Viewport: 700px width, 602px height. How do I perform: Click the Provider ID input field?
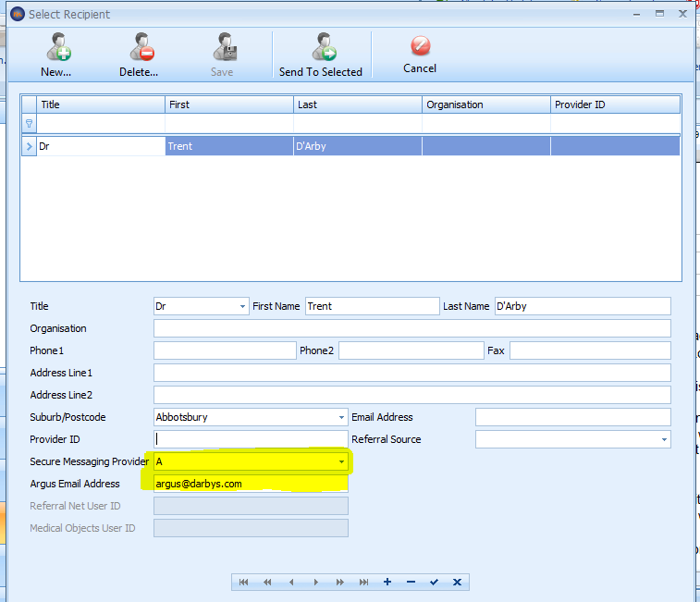[251, 439]
